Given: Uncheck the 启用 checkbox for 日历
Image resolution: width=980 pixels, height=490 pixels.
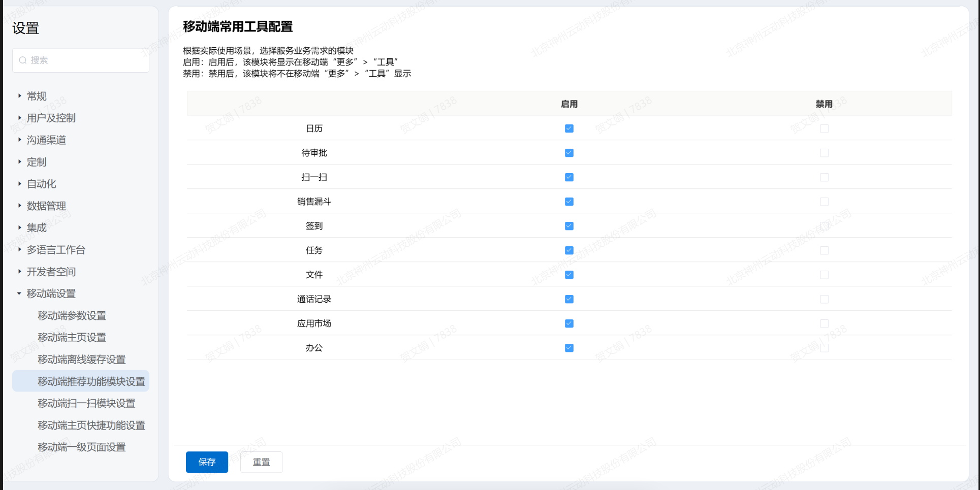Looking at the screenshot, I should coord(569,128).
